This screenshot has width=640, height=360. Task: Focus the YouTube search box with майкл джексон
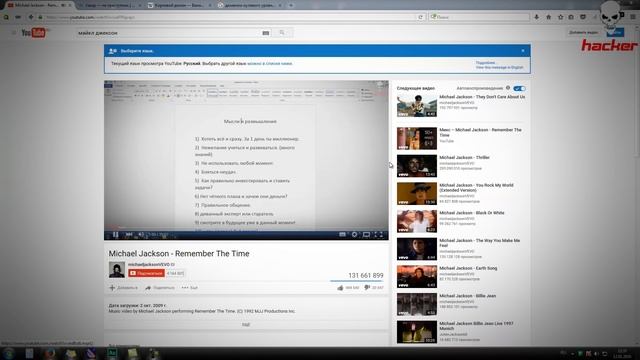tap(167, 33)
